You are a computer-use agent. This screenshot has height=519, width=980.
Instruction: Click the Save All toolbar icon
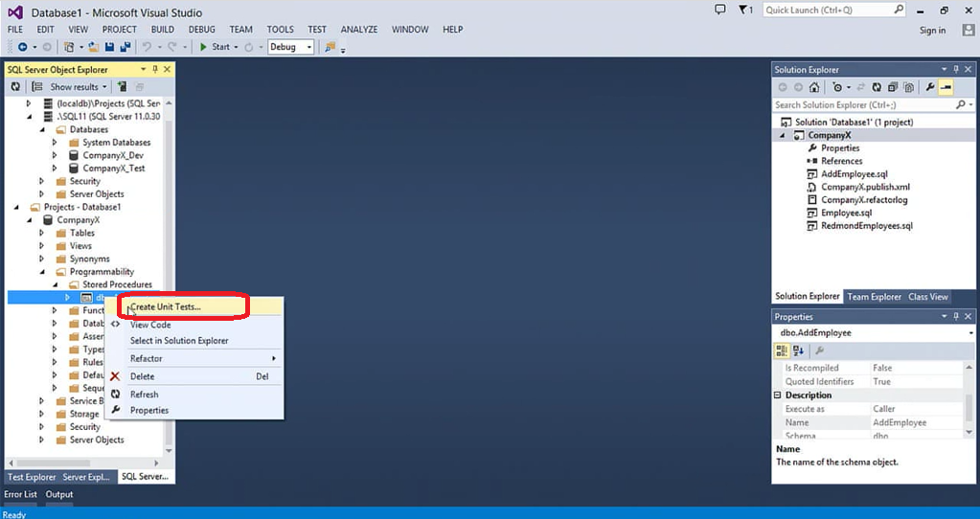coord(125,47)
